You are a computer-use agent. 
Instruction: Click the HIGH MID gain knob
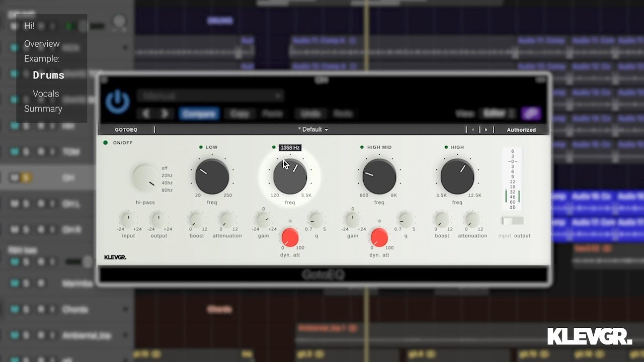coord(352,219)
